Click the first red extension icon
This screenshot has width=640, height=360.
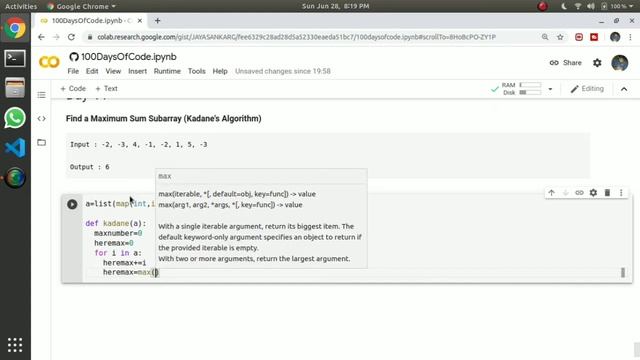[579, 37]
